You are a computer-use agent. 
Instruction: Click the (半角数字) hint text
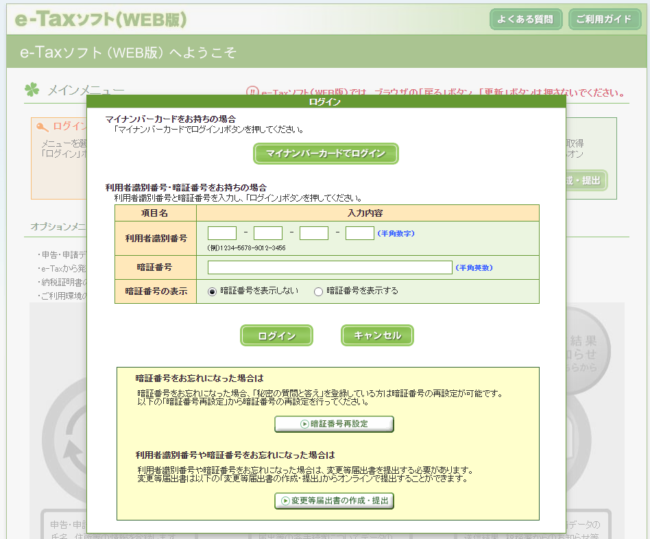[396, 233]
